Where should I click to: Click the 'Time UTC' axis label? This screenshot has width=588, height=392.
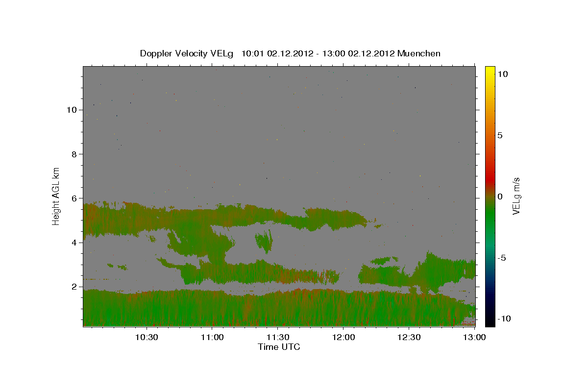(279, 347)
